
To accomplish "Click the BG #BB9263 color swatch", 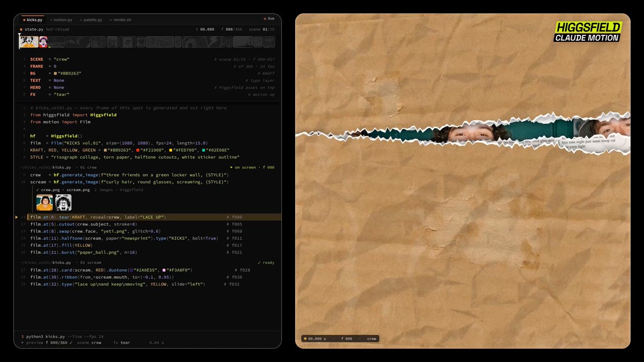I will [55, 73].
